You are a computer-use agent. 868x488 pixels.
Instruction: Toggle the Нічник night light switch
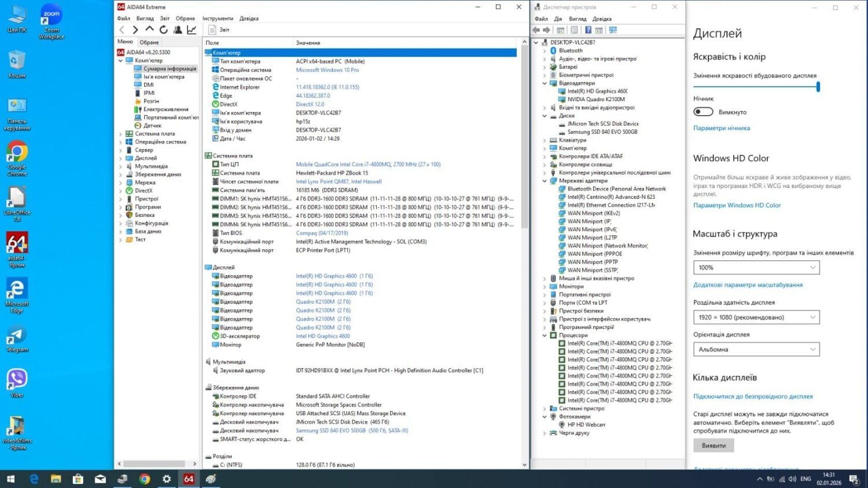click(703, 112)
